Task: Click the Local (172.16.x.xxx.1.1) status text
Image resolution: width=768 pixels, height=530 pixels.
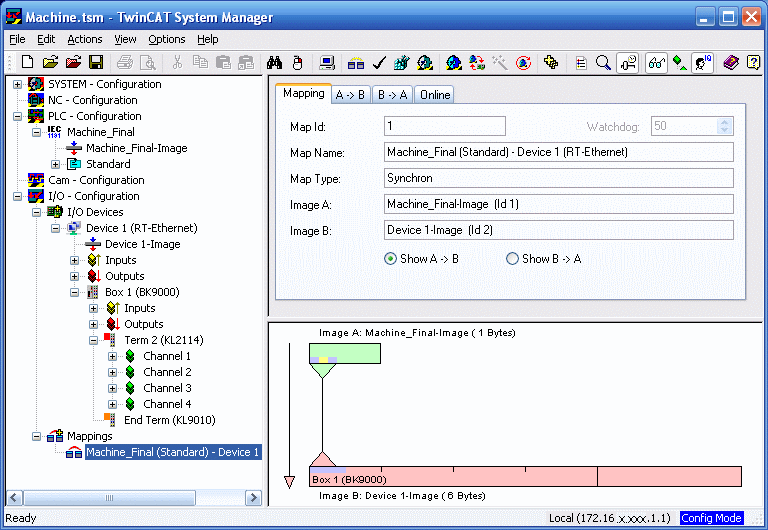Action: [609, 518]
